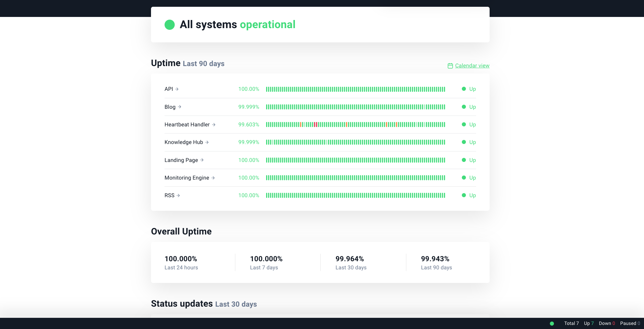The width and height of the screenshot is (644, 329).
Task: Click the arrow icon beside Monitoring Engine
Action: [x=213, y=178]
